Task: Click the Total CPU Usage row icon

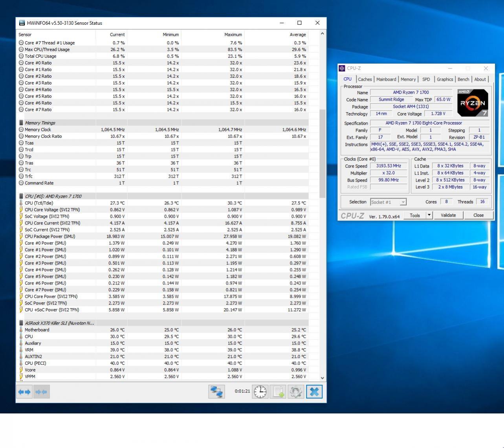Action: 21,56
